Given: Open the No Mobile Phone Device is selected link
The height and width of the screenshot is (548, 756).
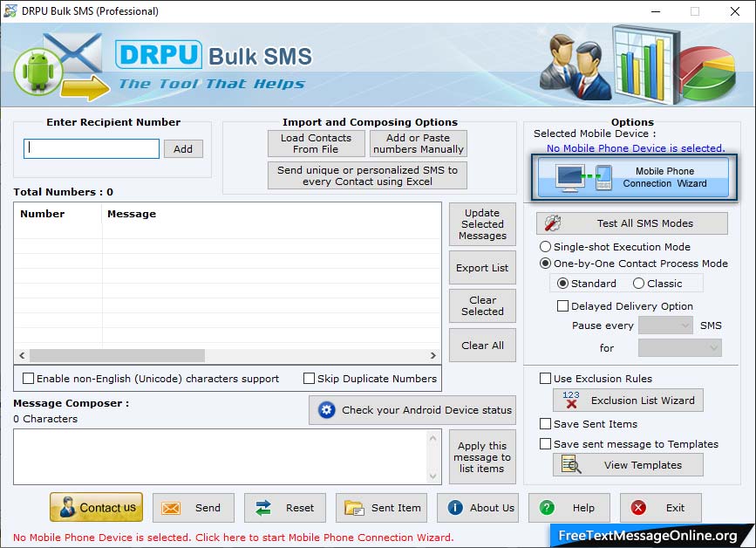Looking at the screenshot, I should tap(636, 148).
